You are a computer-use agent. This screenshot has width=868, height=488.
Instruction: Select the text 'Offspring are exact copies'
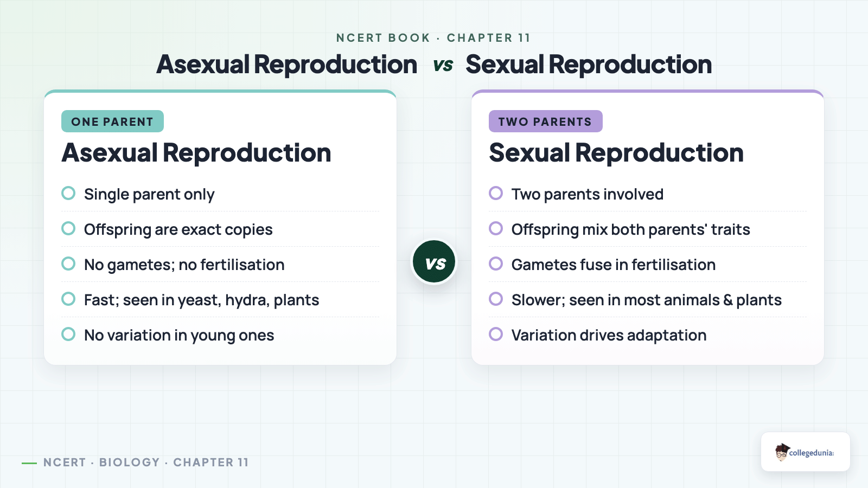pos(178,229)
